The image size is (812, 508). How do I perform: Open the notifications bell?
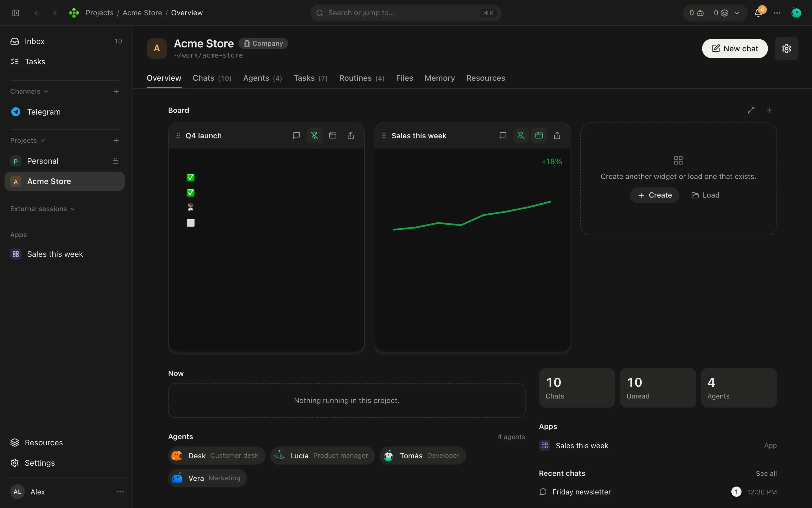click(758, 13)
